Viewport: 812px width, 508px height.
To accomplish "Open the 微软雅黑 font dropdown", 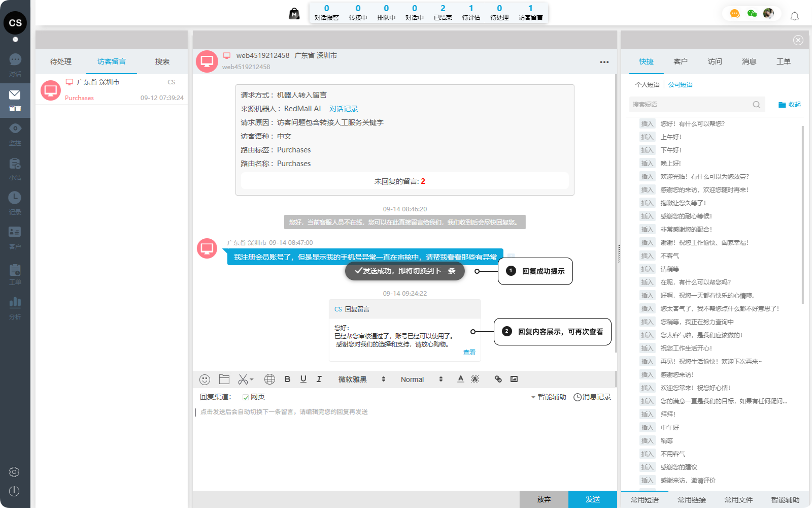I will 361,379.
